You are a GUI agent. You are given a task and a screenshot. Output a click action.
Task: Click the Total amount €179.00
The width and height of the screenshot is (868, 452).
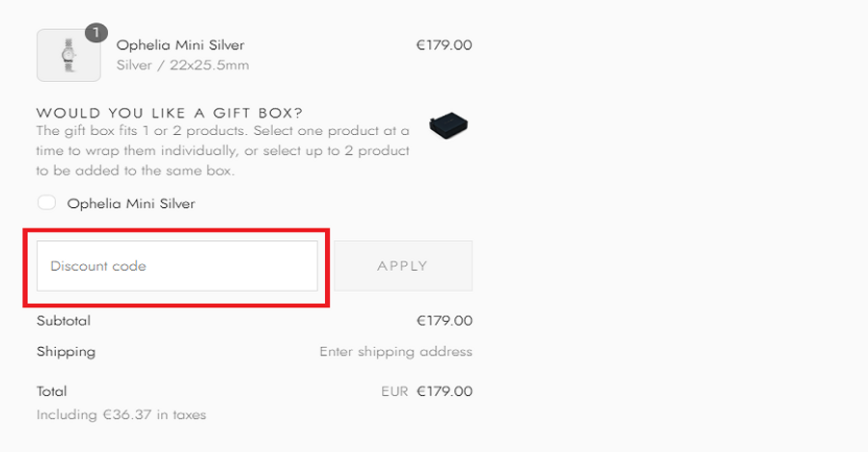pyautogui.click(x=445, y=391)
